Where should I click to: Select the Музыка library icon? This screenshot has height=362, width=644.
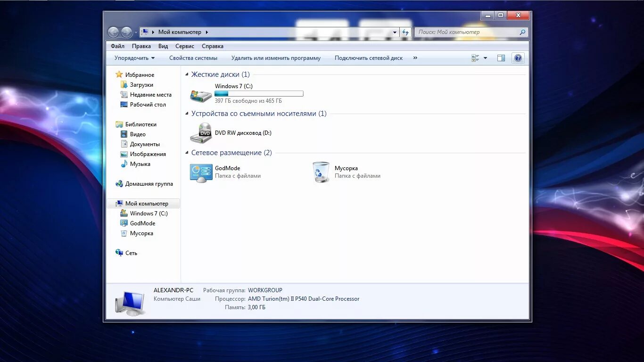point(124,164)
